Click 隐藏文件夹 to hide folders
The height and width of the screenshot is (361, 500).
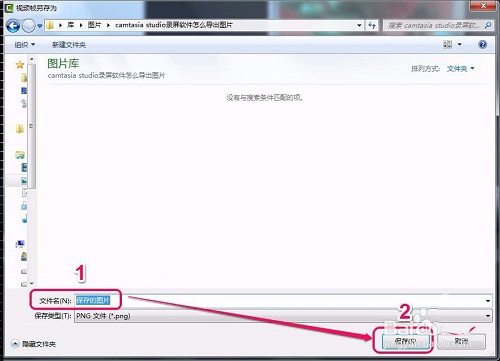tap(39, 344)
